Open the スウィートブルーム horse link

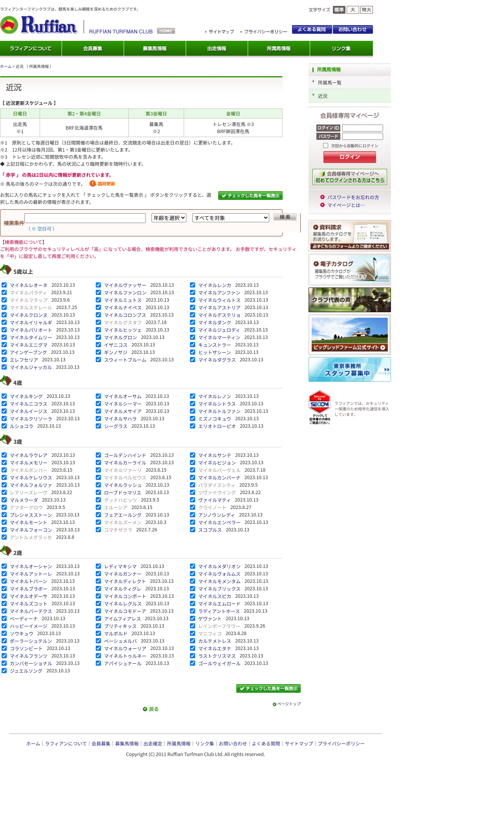125,360
